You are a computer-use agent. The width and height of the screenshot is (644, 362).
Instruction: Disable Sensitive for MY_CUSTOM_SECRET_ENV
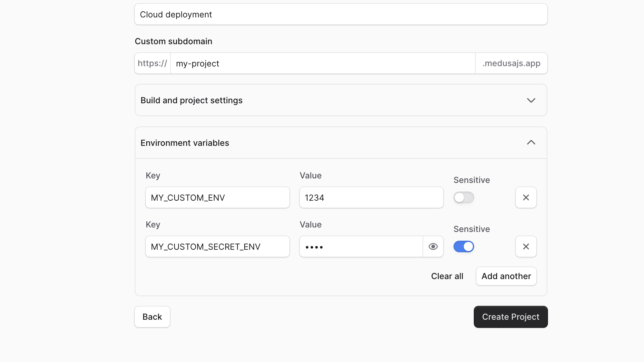pyautogui.click(x=463, y=246)
